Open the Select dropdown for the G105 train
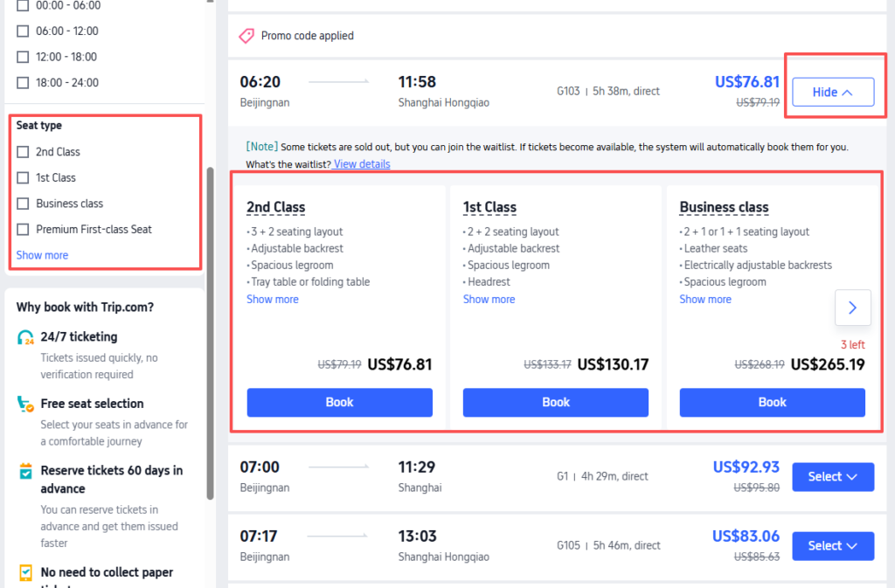Screen dimensions: 895x588 (832, 545)
